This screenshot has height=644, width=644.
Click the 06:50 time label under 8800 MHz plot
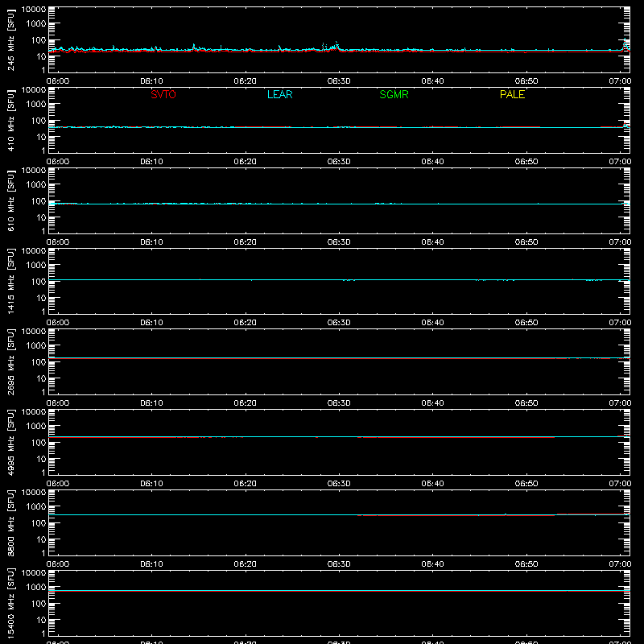coord(526,564)
